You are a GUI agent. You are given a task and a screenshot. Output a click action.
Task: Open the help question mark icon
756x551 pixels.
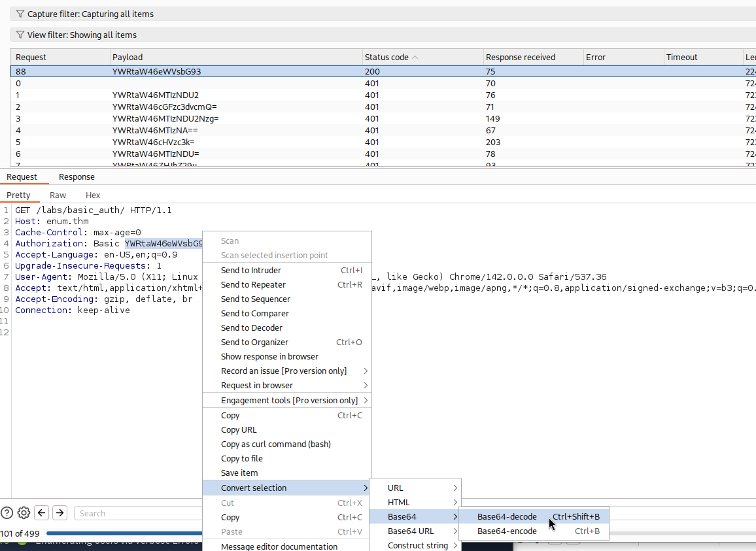coord(7,513)
